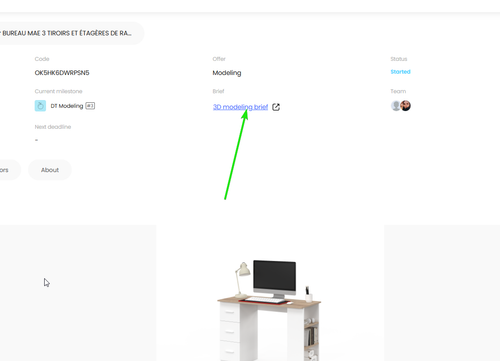Click the DT Modeling milestone text

tap(67, 106)
